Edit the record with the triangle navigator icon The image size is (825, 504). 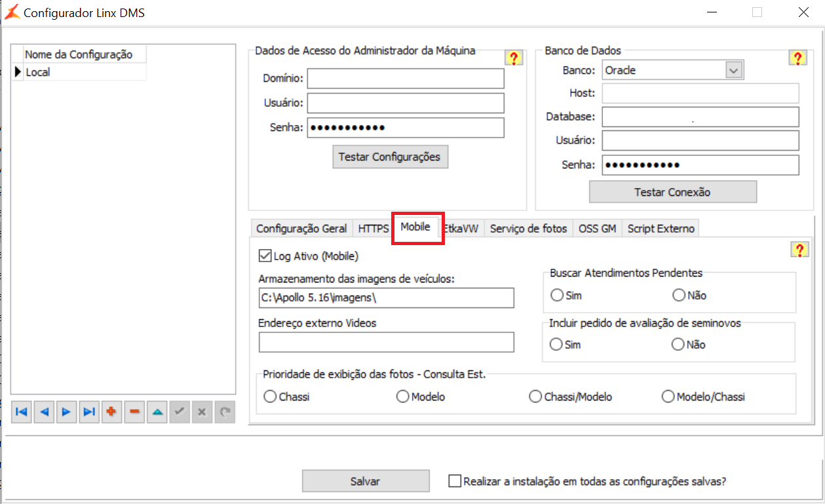[x=157, y=412]
